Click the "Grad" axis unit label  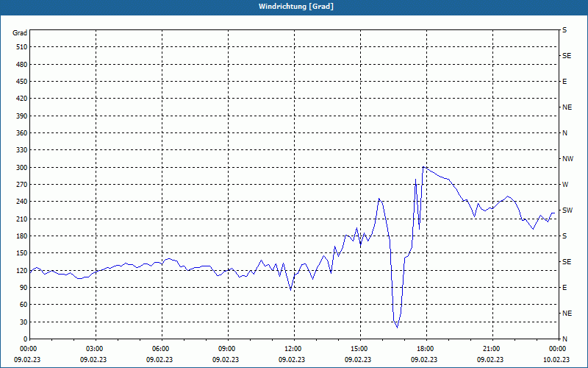(x=20, y=33)
